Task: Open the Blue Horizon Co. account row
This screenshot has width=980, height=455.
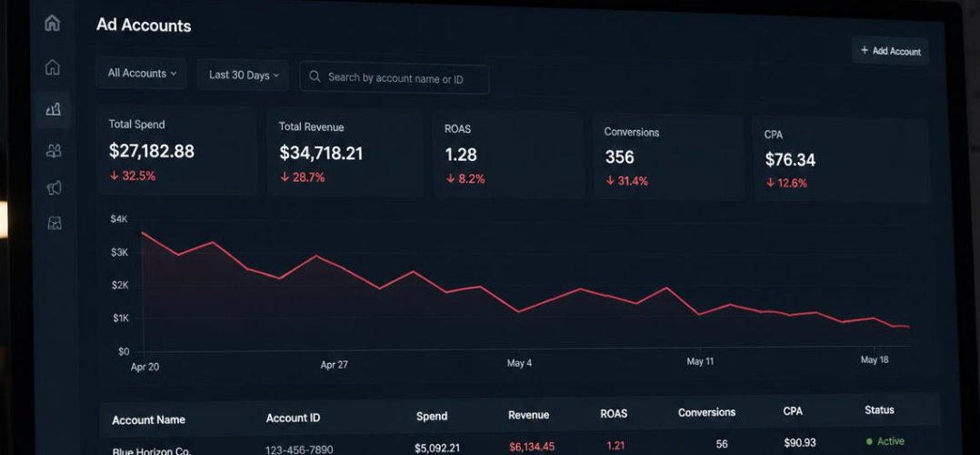Action: click(519, 447)
